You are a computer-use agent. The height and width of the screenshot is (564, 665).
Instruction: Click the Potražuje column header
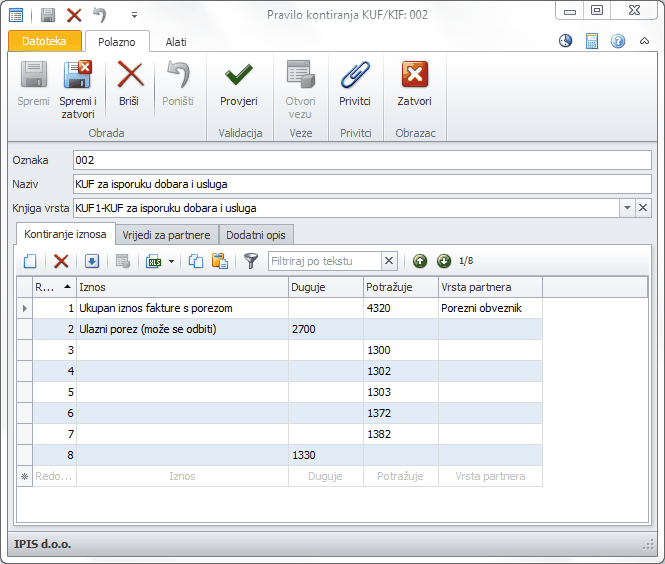tap(401, 287)
